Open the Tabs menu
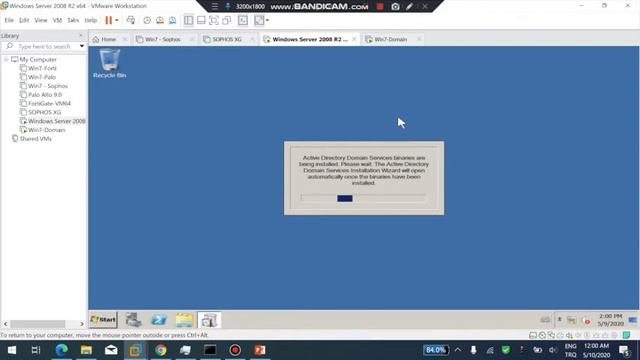 (73, 20)
